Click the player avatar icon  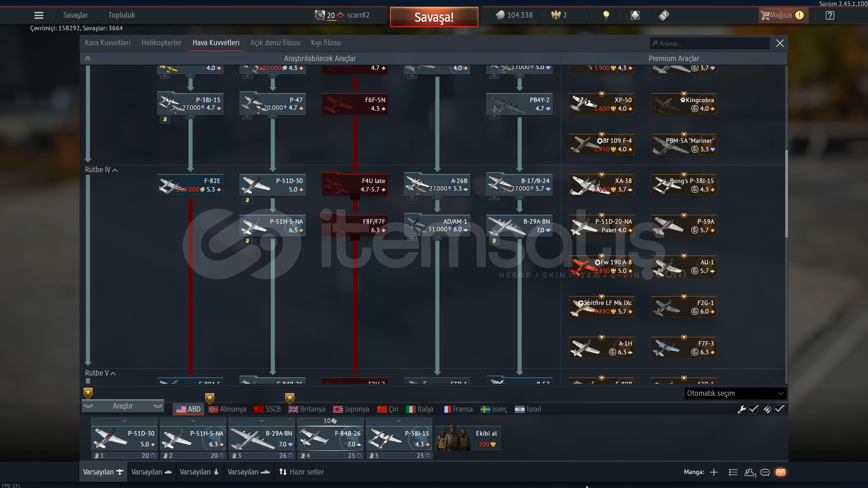click(x=320, y=15)
